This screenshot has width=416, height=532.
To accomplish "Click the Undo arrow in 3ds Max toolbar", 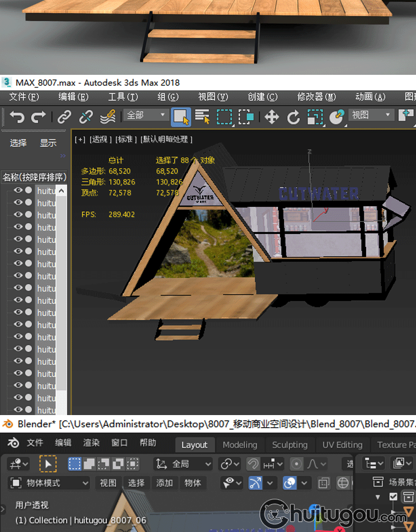I will pyautogui.click(x=17, y=117).
